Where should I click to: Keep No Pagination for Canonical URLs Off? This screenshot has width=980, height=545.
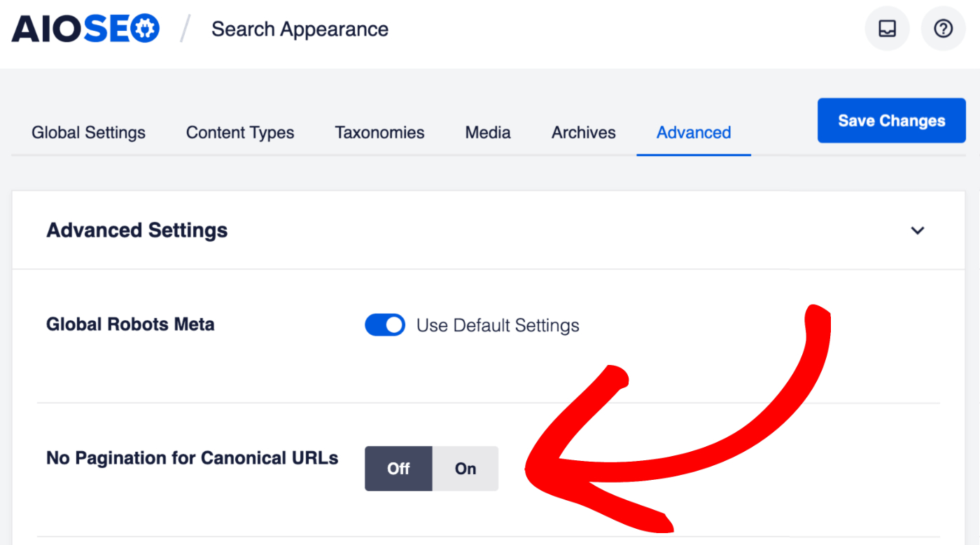(399, 468)
